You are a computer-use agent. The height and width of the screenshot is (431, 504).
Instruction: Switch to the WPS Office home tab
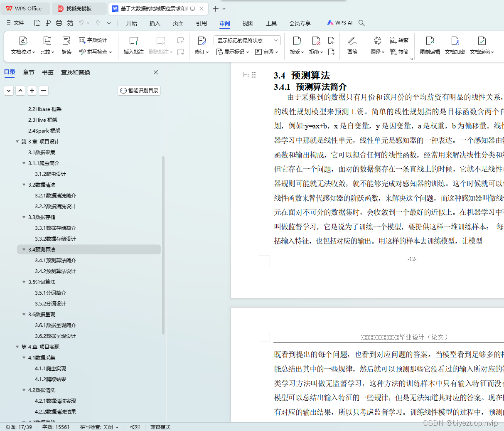(25, 8)
